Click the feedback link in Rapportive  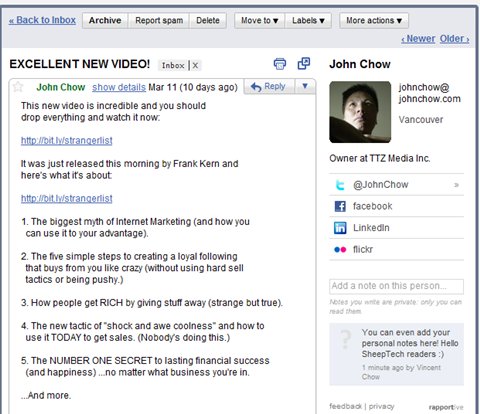[x=345, y=406]
